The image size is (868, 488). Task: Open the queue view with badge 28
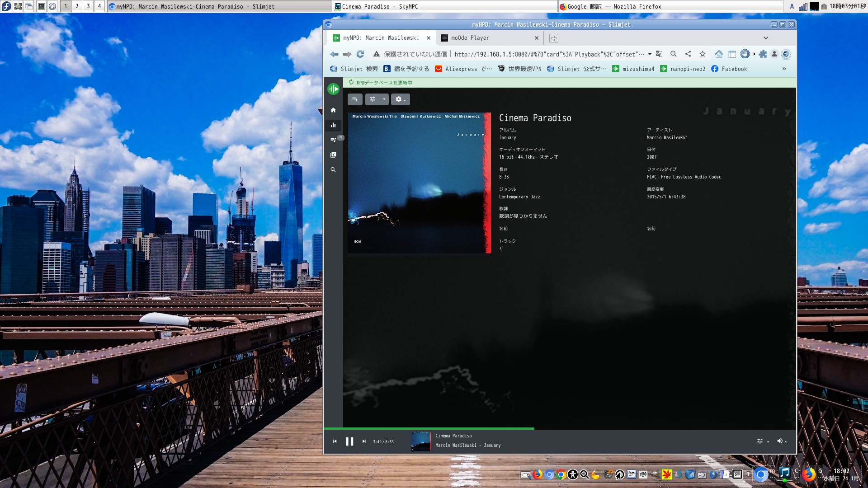point(333,140)
